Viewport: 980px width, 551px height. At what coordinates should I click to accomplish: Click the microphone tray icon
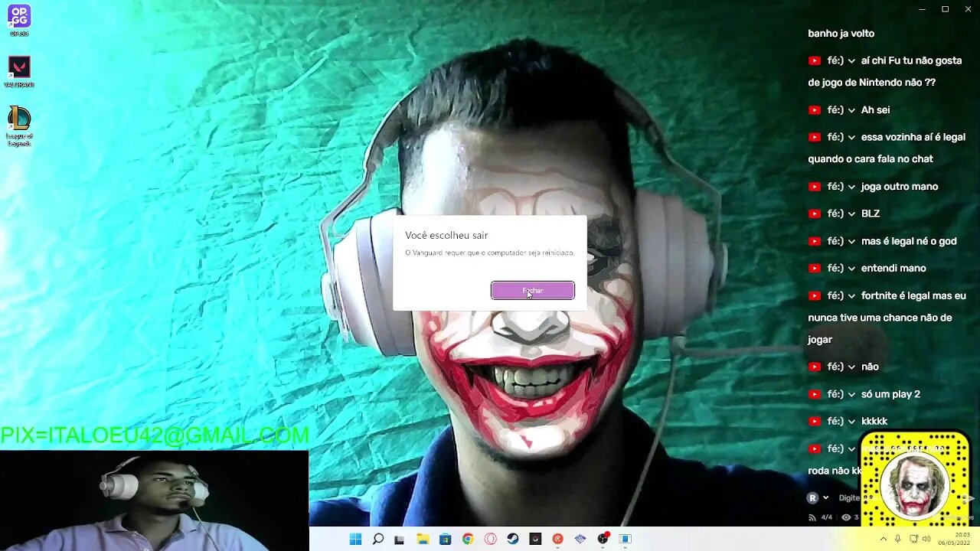[x=898, y=539]
